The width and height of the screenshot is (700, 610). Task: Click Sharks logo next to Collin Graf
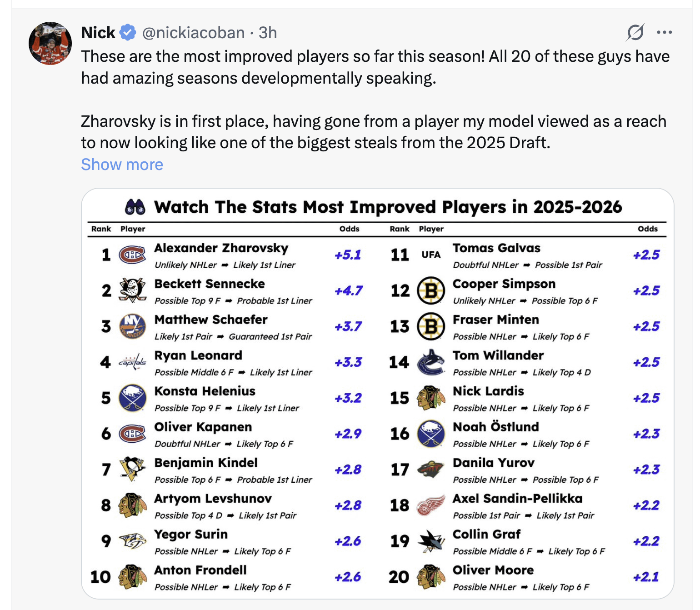point(430,541)
